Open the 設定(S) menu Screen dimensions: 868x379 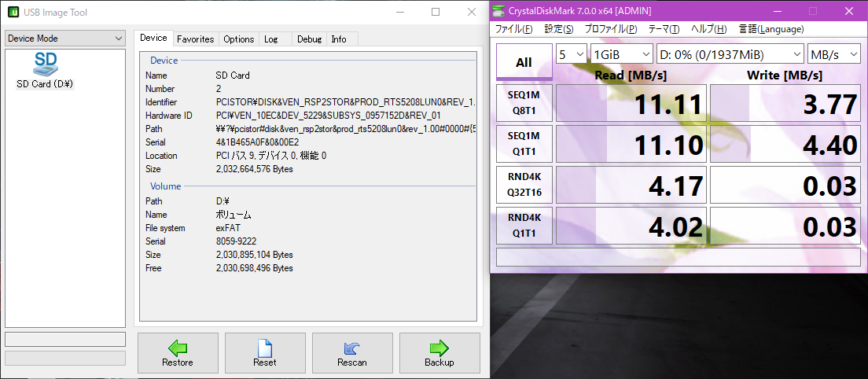pos(558,29)
